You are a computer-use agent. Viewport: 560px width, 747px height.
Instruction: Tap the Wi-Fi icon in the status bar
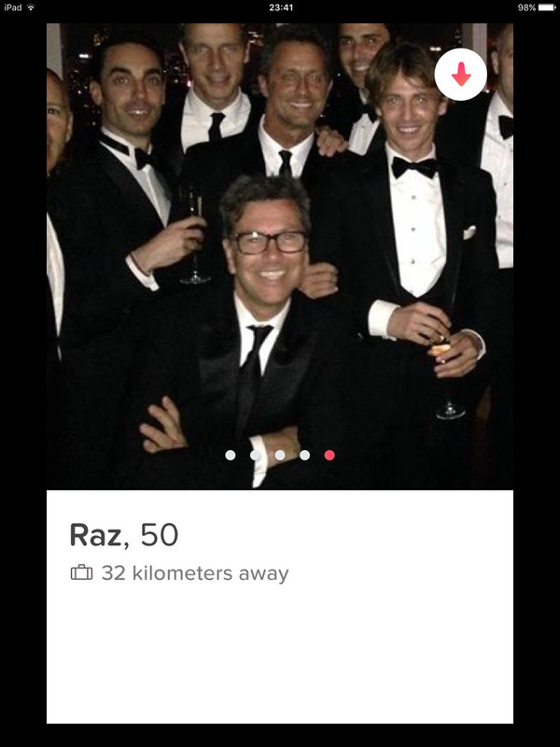(31, 7)
